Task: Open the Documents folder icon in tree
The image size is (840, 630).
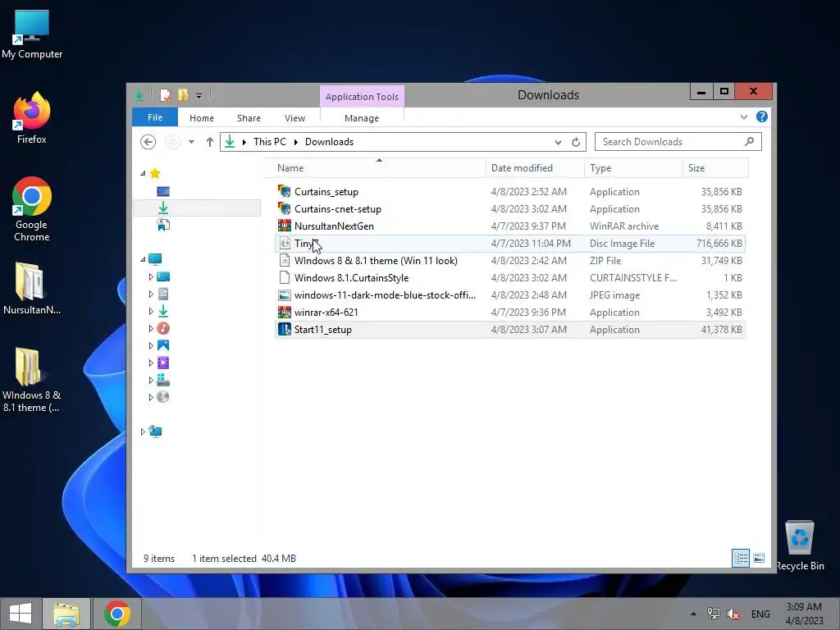Action: click(x=163, y=294)
